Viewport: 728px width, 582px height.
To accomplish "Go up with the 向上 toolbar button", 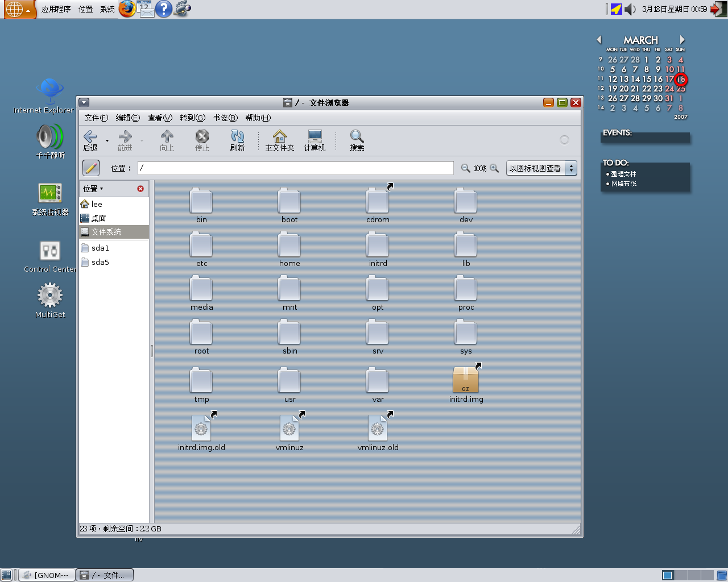I will [167, 140].
